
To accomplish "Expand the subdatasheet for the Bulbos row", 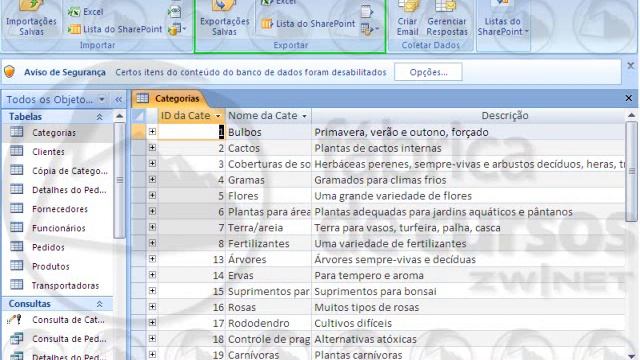I will pyautogui.click(x=152, y=131).
